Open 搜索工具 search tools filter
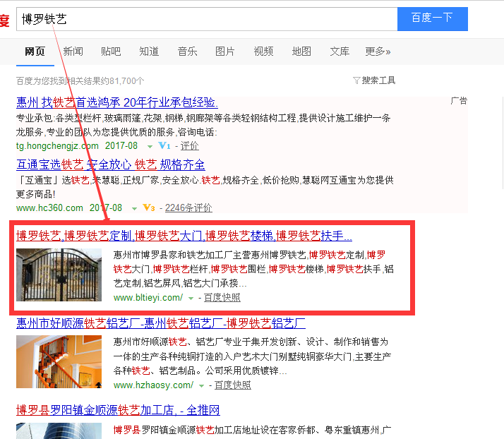504x439 pixels. (x=374, y=80)
